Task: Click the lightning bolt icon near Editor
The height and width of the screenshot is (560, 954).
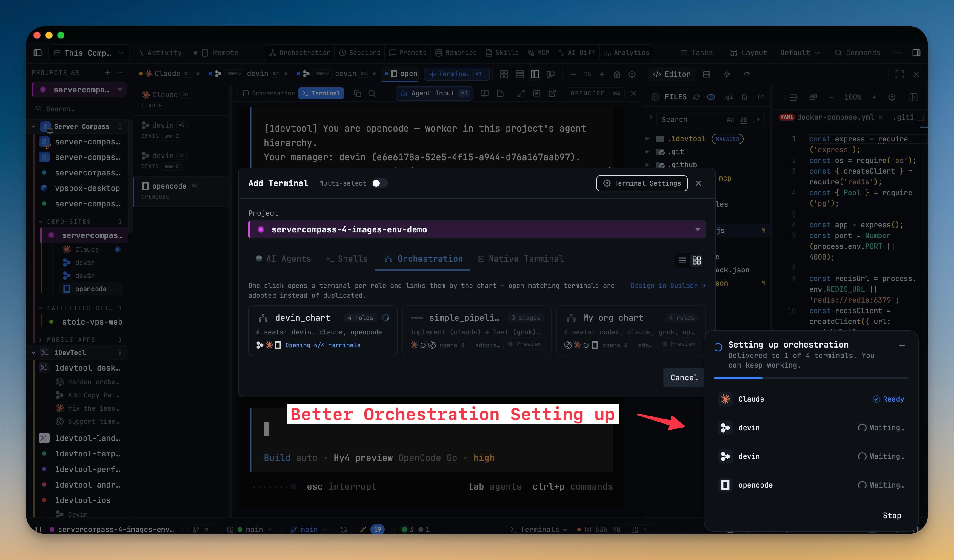Action: click(727, 74)
